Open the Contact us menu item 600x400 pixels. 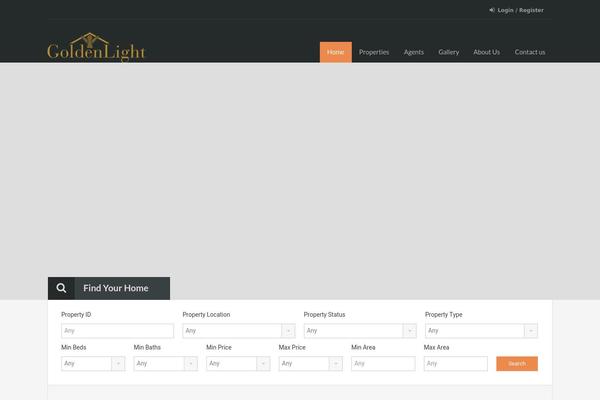[x=530, y=52]
